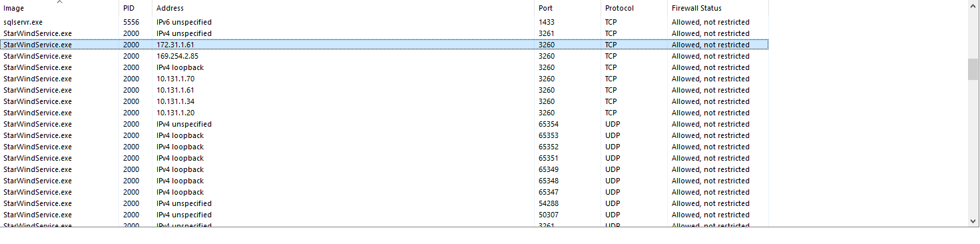Viewport: 980px width, 244px height.
Task: Click StarWindService.exe image cell for 10.131.1.70 row
Action: pyautogui.click(x=37, y=79)
